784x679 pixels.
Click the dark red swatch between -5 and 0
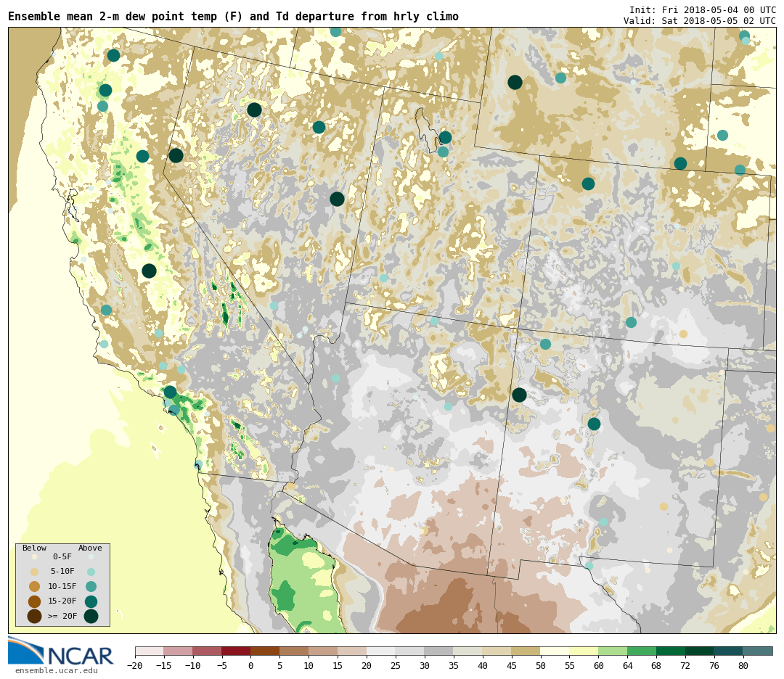(236, 651)
